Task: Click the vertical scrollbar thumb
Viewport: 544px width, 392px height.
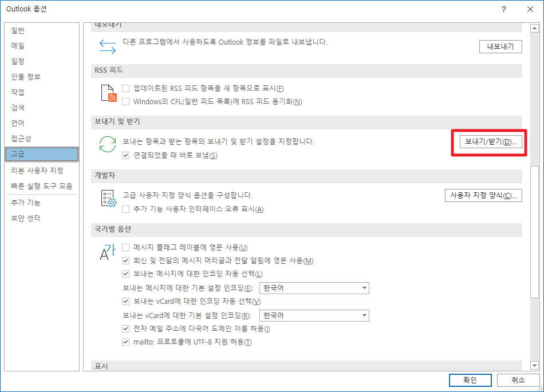Action: pos(534,232)
